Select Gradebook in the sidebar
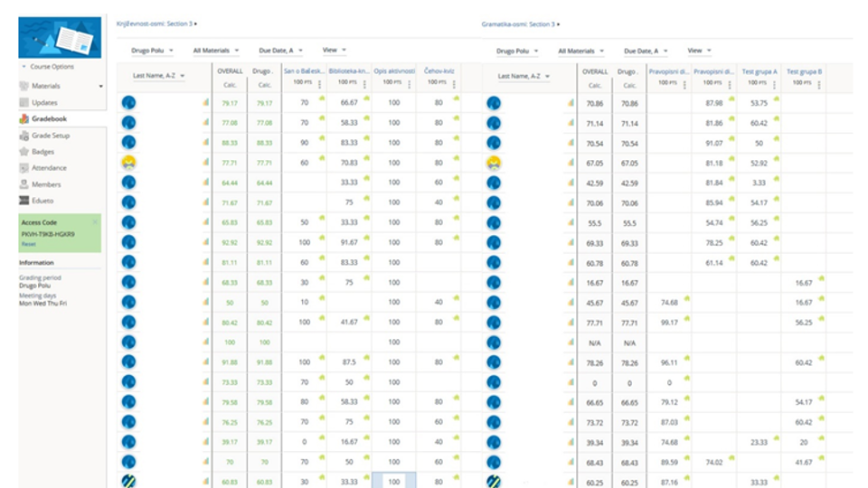 point(49,118)
